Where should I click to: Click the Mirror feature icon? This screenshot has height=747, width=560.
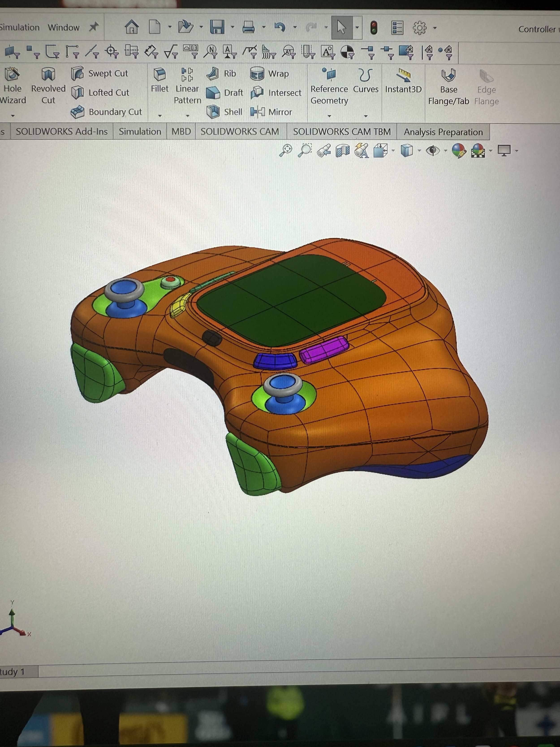coord(258,112)
